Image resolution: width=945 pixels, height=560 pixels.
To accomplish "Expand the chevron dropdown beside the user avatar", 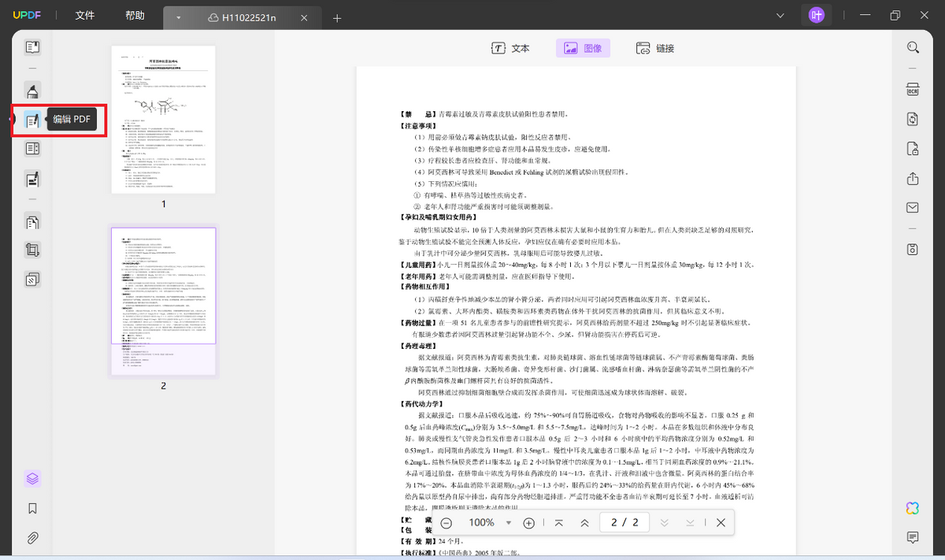I will pyautogui.click(x=780, y=16).
